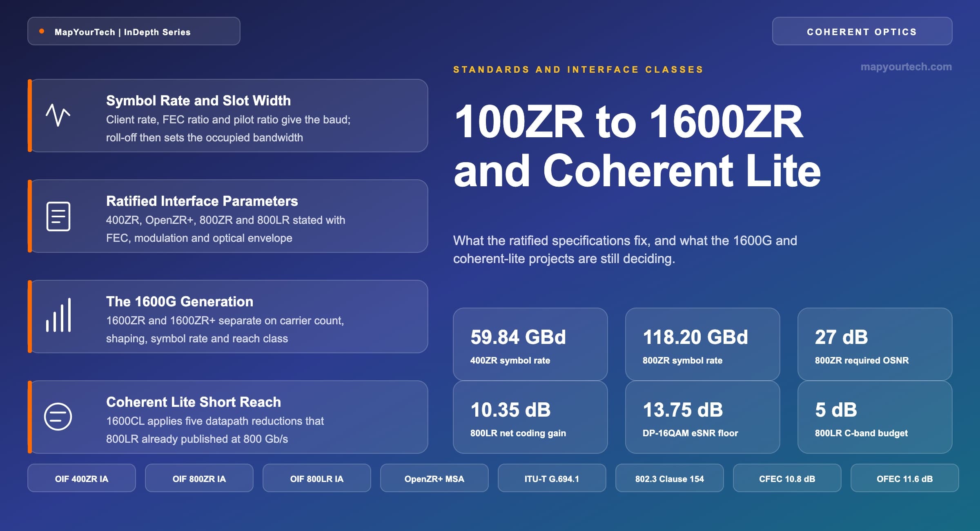Click '800LR already published at 800 Gb/s' text
Viewport: 980px width, 531px height.
(197, 439)
